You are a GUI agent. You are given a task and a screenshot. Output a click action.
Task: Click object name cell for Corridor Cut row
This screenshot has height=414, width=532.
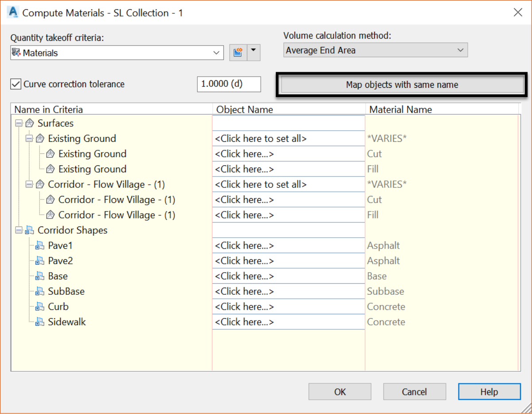point(289,199)
